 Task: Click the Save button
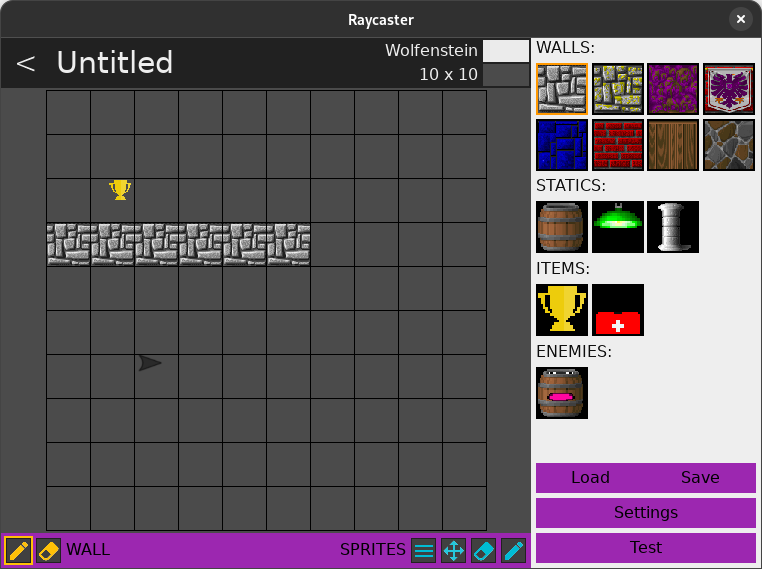coord(700,478)
